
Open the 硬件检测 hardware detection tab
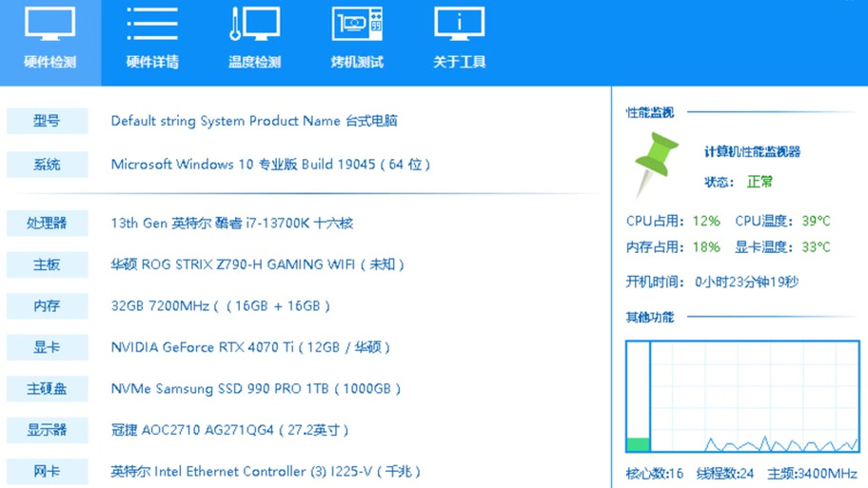tap(49, 40)
